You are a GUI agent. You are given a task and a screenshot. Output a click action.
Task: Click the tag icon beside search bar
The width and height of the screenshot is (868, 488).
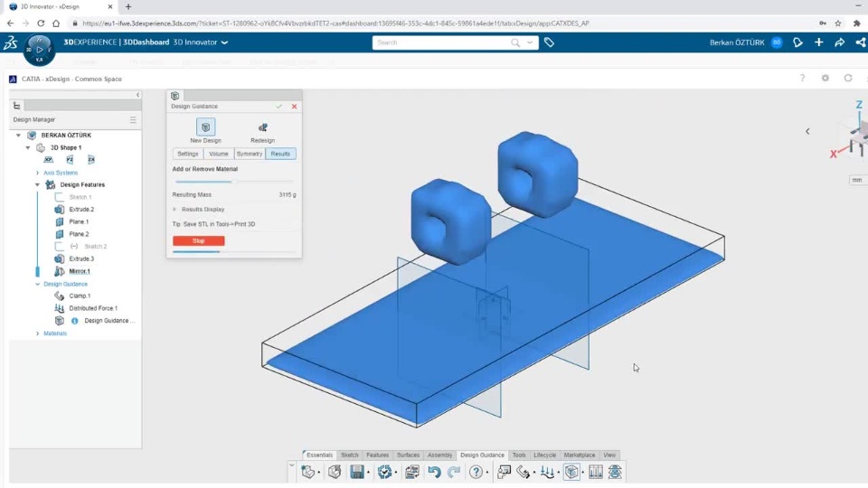click(x=549, y=42)
